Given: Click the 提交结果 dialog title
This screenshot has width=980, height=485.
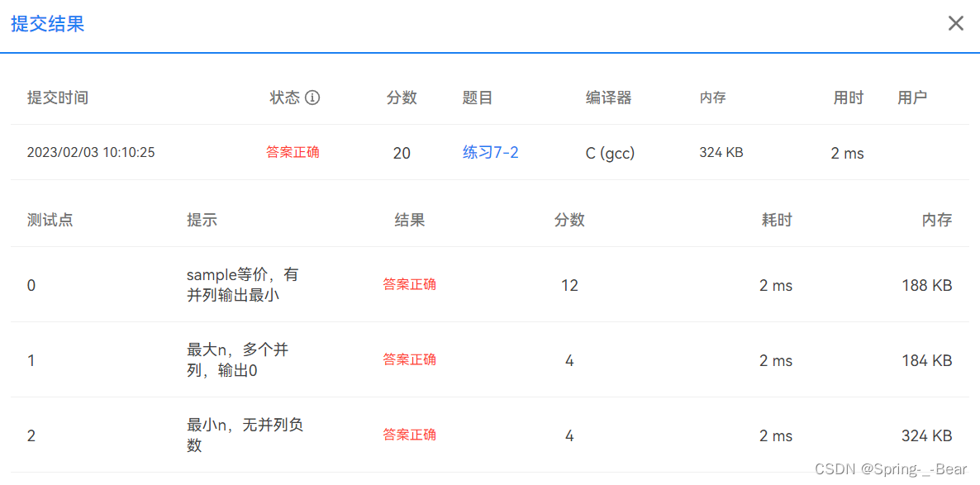Looking at the screenshot, I should pyautogui.click(x=47, y=24).
